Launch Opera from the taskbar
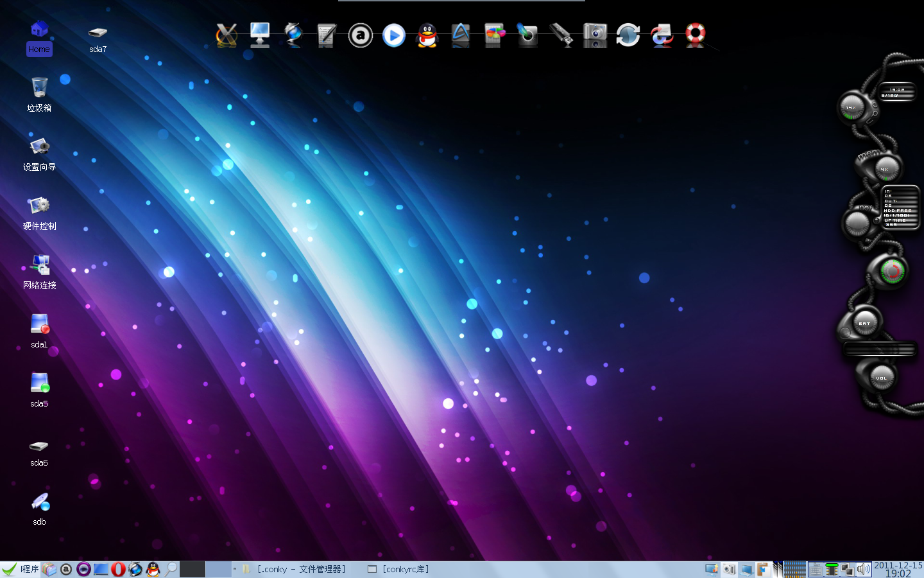This screenshot has height=578, width=924. coord(118,569)
